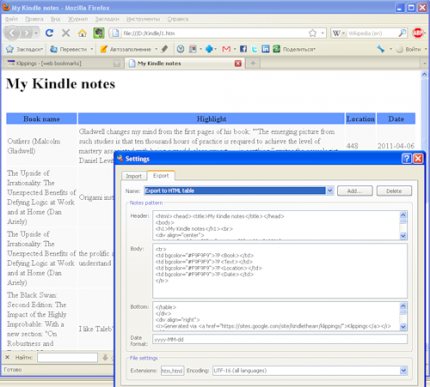Close the find bar with X
Screen dimensions: 430x387
click(x=7, y=357)
